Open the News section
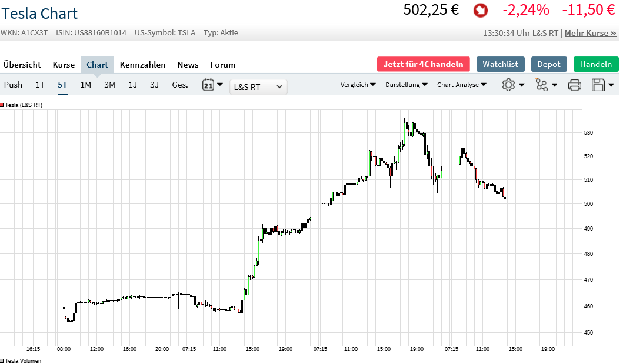The height and width of the screenshot is (364, 623). (x=188, y=65)
